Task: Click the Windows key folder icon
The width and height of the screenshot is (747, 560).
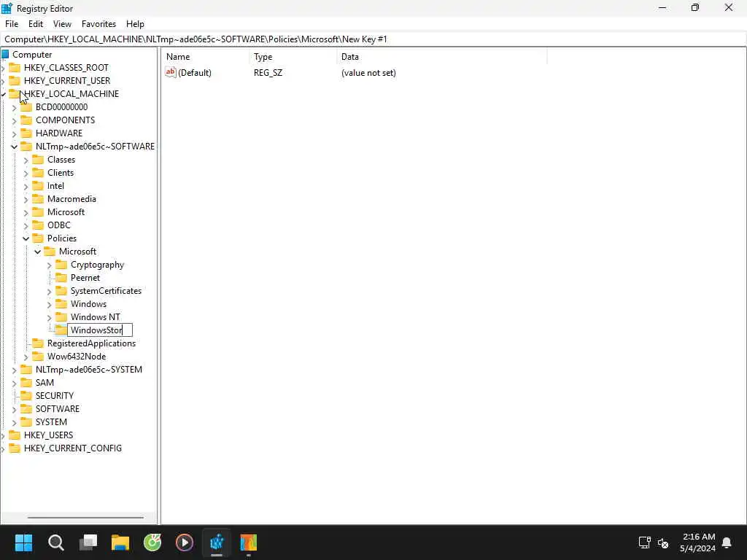Action: tap(61, 303)
